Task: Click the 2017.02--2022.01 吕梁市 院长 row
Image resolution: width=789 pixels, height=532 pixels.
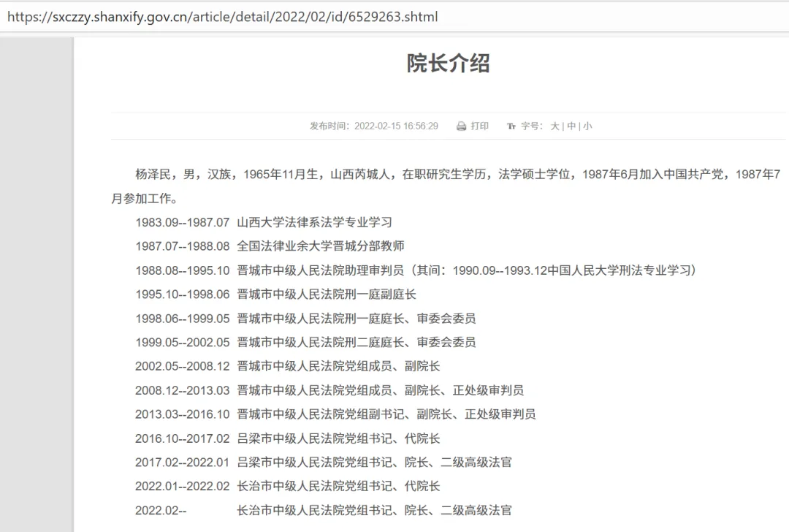Action: (324, 462)
